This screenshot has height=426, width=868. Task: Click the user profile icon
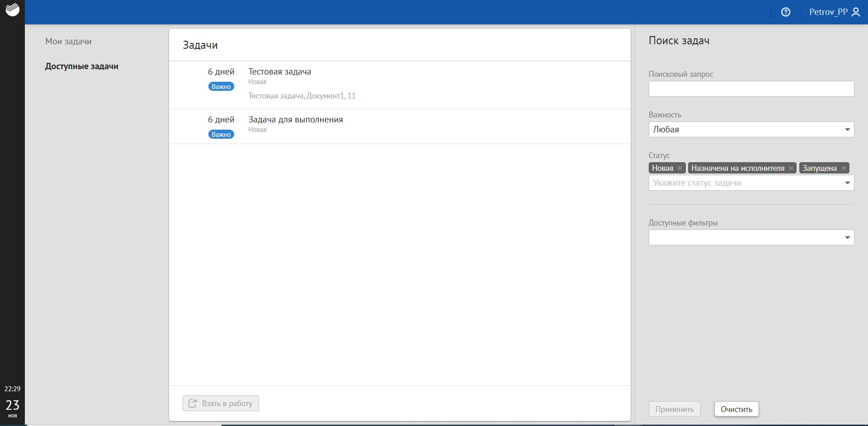pyautogui.click(x=856, y=12)
